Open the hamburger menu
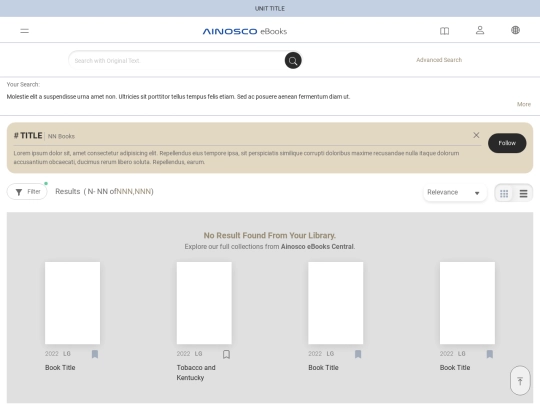Viewport: 540px width, 405px height. point(24,31)
